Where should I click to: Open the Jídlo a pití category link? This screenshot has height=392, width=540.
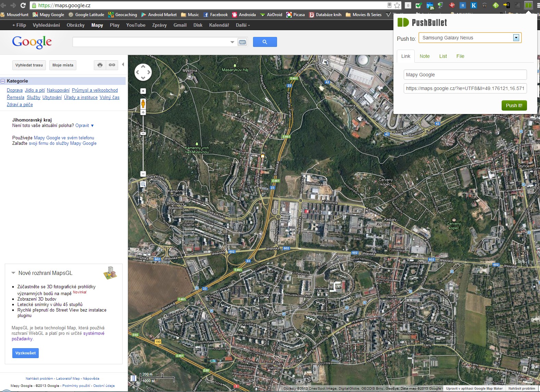tap(35, 90)
